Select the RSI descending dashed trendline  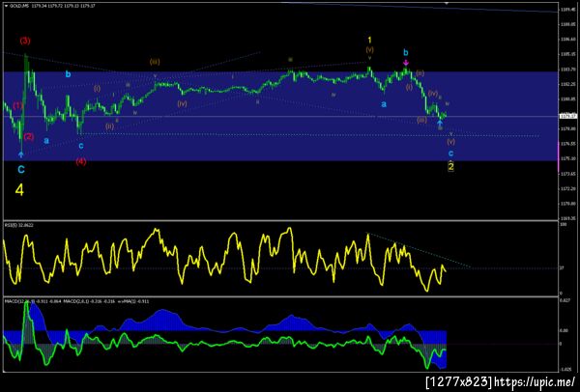point(419,250)
